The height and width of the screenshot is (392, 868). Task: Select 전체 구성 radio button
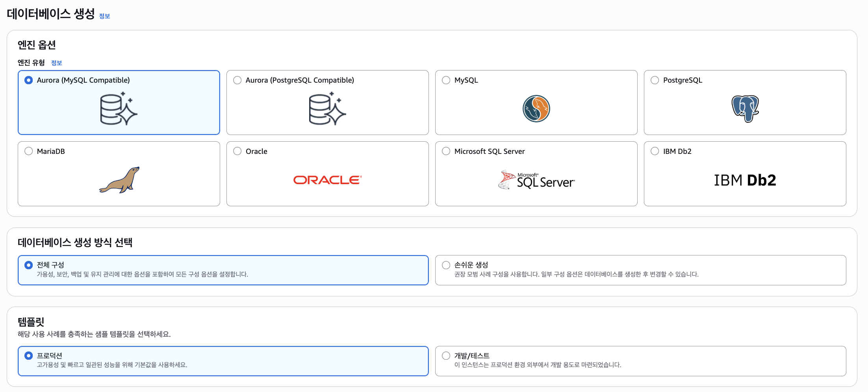pos(29,265)
